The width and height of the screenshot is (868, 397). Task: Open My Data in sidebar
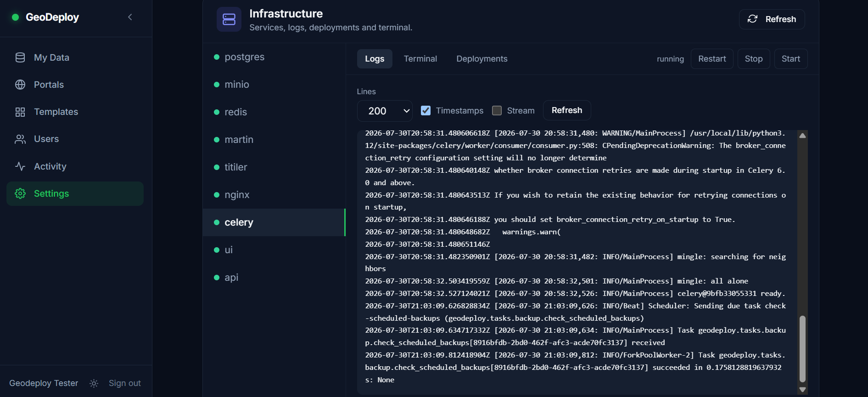pos(75,57)
